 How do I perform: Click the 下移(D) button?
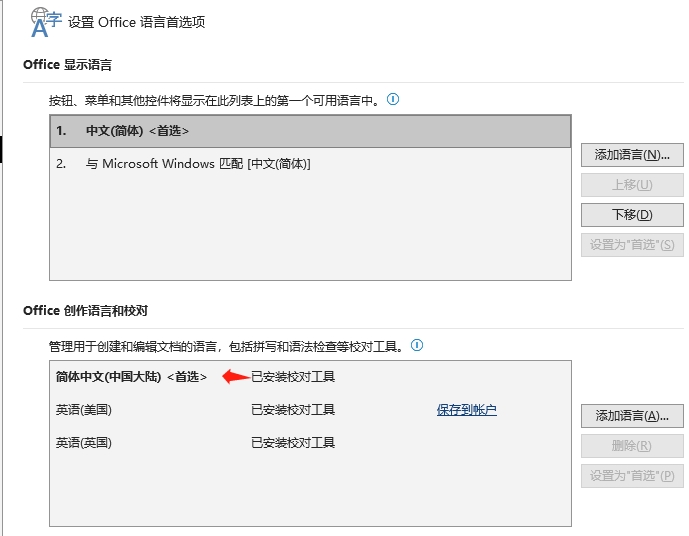632,214
